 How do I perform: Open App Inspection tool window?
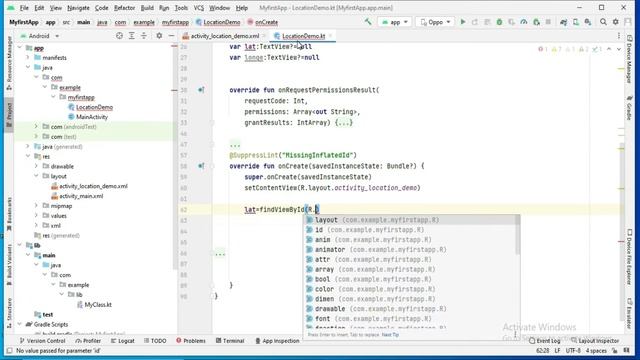[x=277, y=340]
